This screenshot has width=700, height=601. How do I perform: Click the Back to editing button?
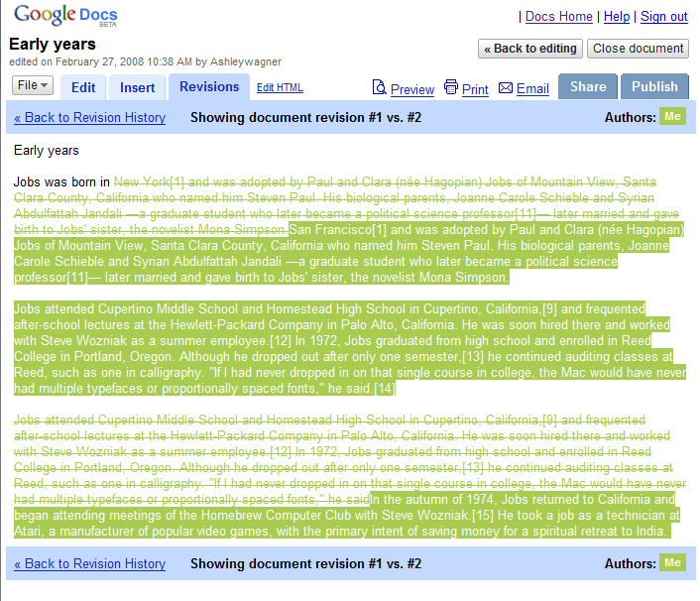[x=530, y=49]
